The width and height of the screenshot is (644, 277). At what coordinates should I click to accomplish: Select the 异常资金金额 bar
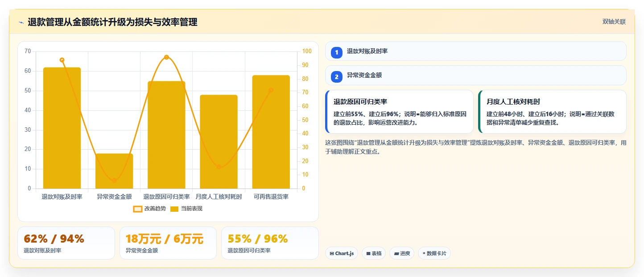click(x=114, y=171)
